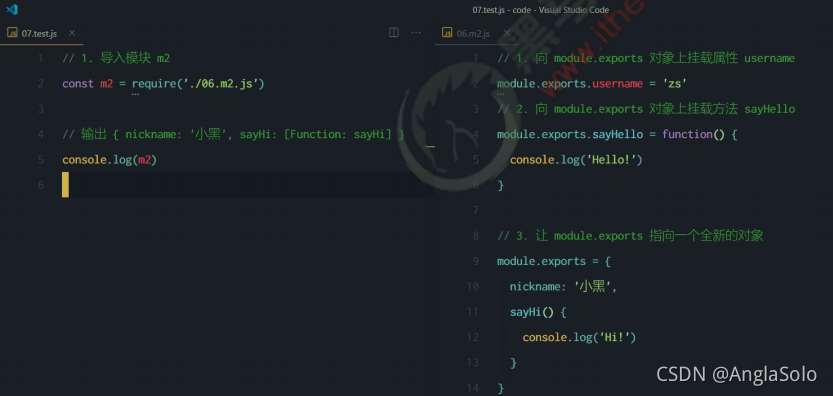Click the require('./06.m2.js') call
833x396 pixels.
[x=198, y=84]
